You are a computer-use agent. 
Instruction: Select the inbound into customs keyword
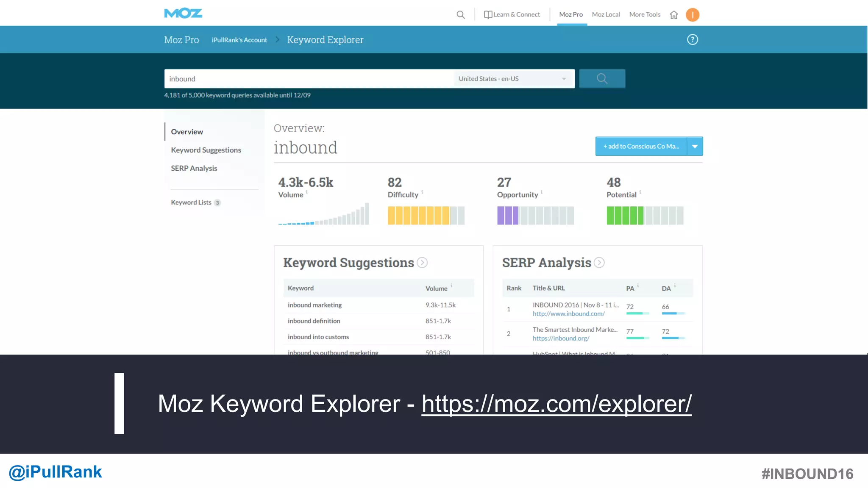tap(318, 337)
